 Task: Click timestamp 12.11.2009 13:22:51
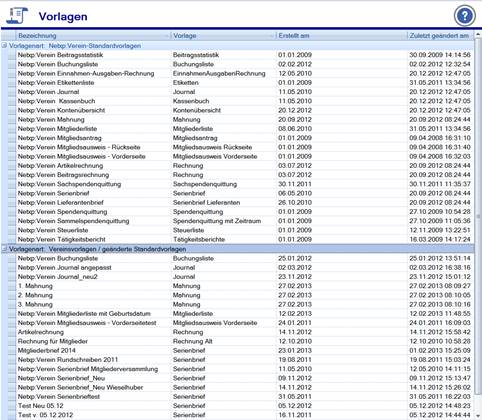[440, 230]
